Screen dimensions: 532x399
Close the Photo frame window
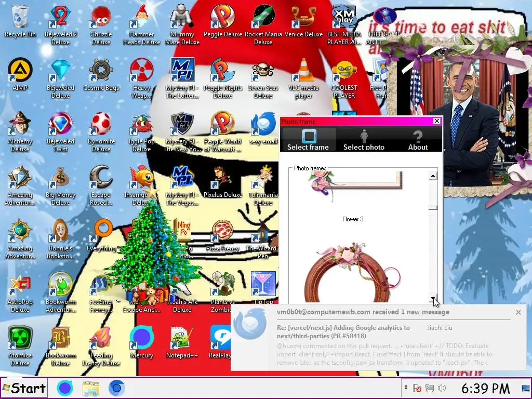tap(437, 121)
